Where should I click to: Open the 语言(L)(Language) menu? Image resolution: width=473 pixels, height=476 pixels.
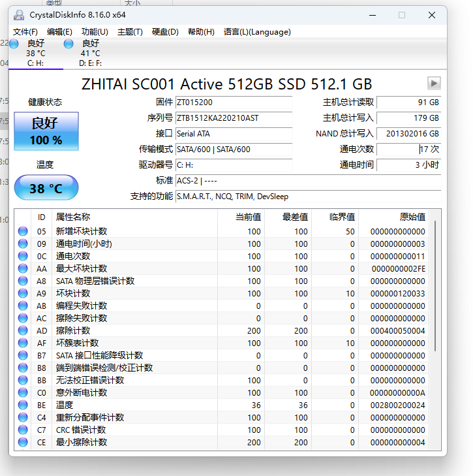pos(257,32)
